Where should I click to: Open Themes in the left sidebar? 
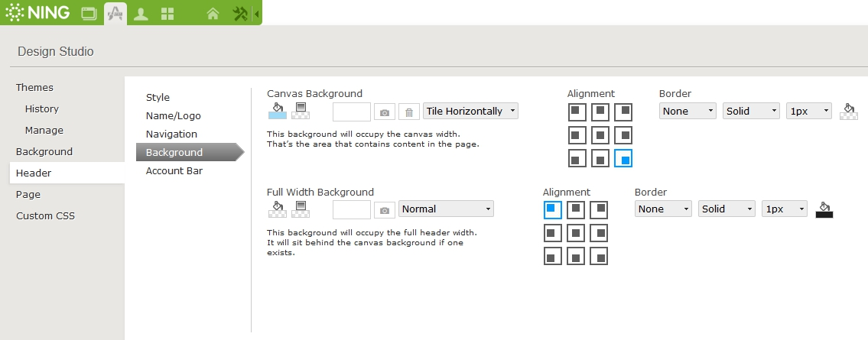34,87
